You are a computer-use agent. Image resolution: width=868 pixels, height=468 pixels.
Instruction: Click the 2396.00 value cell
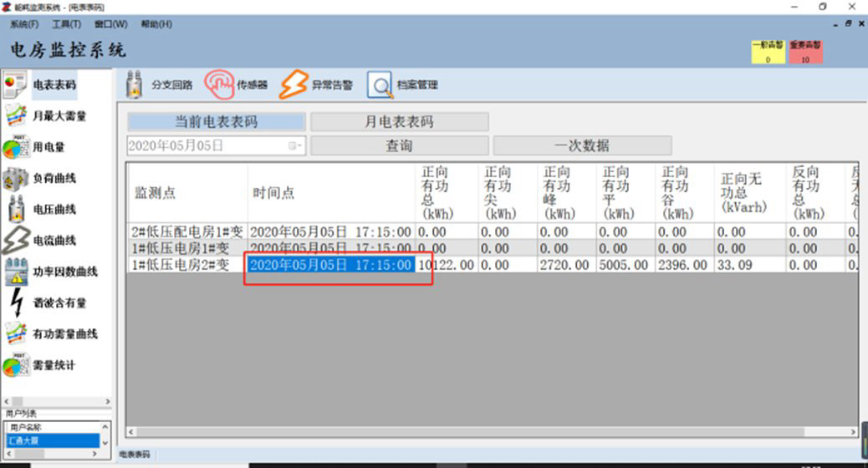(x=686, y=265)
